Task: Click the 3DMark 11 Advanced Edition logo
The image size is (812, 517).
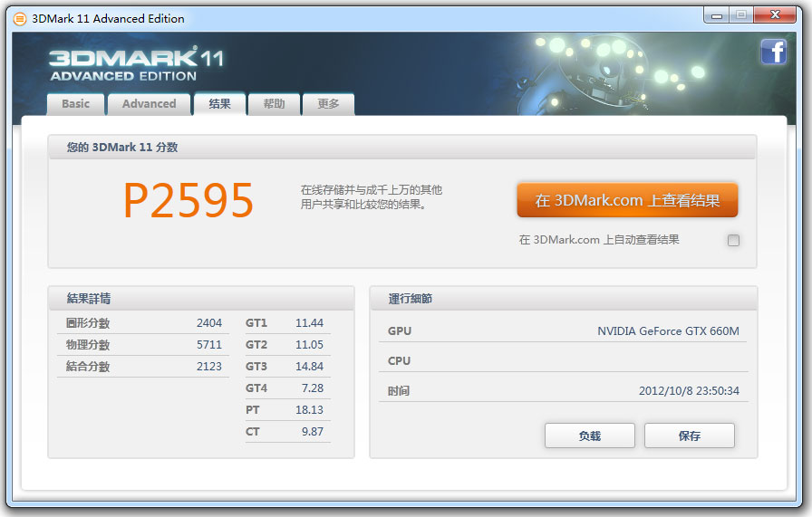Action: [x=136, y=64]
